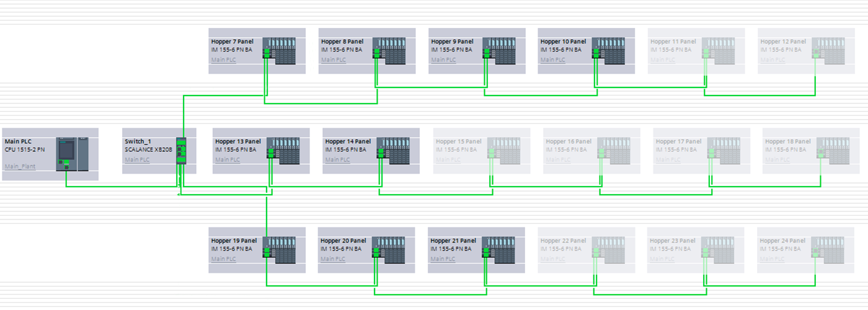
Task: Select the Hopper 8 Panel module icon
Action: (x=389, y=51)
